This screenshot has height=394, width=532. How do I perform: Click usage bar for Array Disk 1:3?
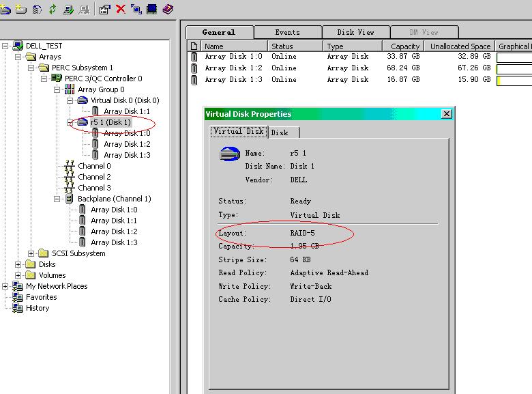514,81
